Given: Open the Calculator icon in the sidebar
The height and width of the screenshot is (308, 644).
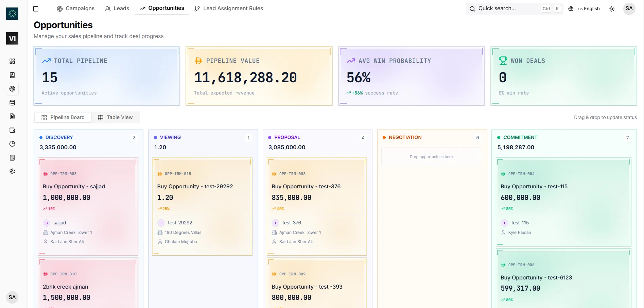Looking at the screenshot, I should pyautogui.click(x=12, y=157).
